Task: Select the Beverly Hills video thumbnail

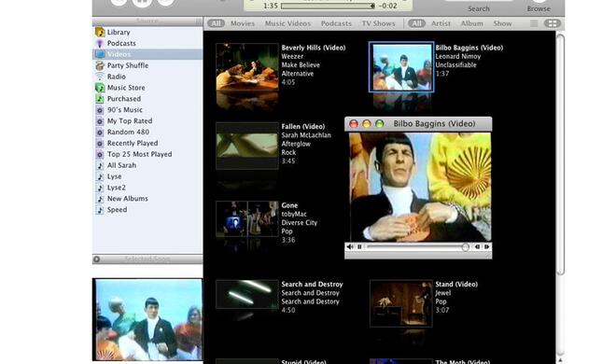Action: coord(247,67)
